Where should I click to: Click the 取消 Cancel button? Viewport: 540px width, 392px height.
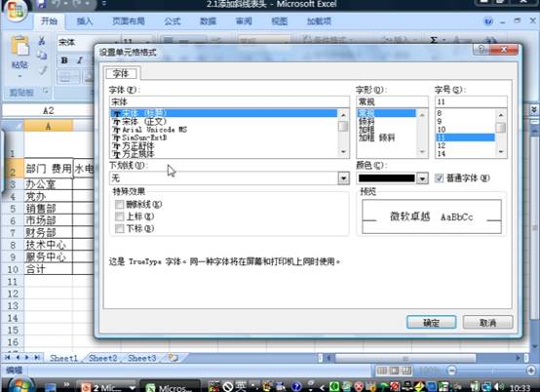tap(487, 323)
